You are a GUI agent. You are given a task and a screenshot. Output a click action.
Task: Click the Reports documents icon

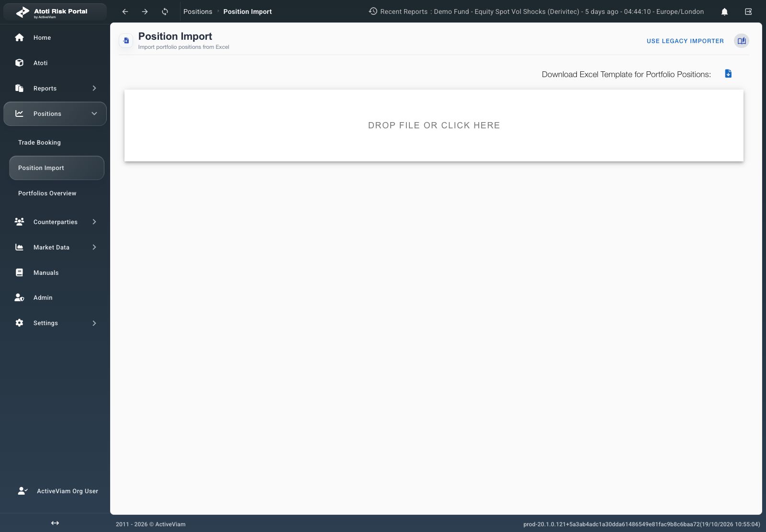19,88
